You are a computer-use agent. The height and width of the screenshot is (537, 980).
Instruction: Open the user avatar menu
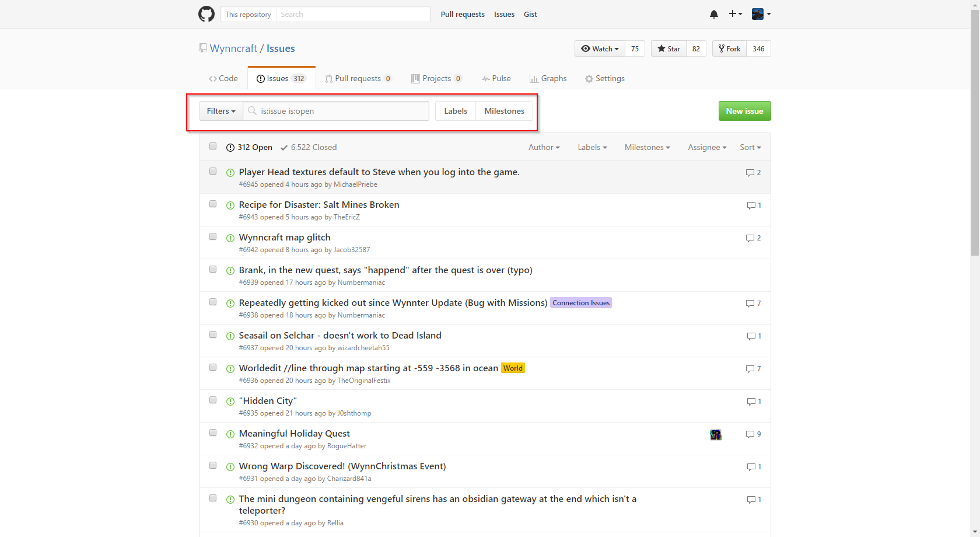(x=761, y=14)
